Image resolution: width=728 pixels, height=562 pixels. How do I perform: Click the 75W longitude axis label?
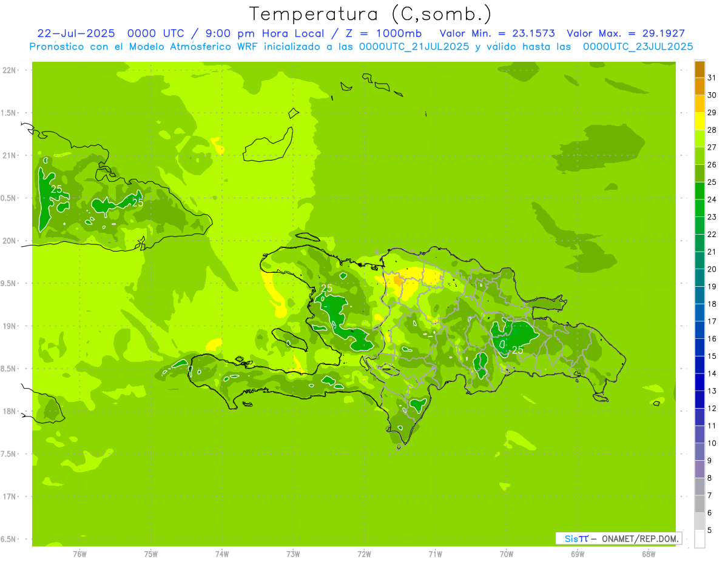(x=150, y=554)
